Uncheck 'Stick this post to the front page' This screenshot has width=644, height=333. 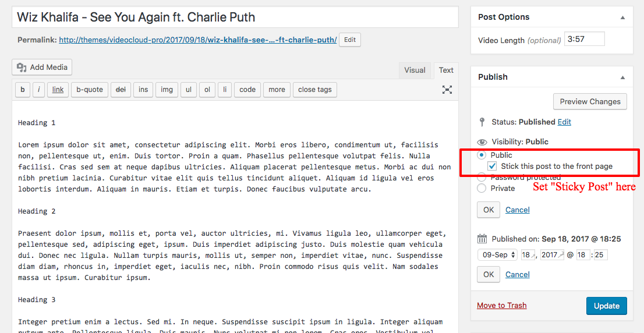[x=492, y=166]
